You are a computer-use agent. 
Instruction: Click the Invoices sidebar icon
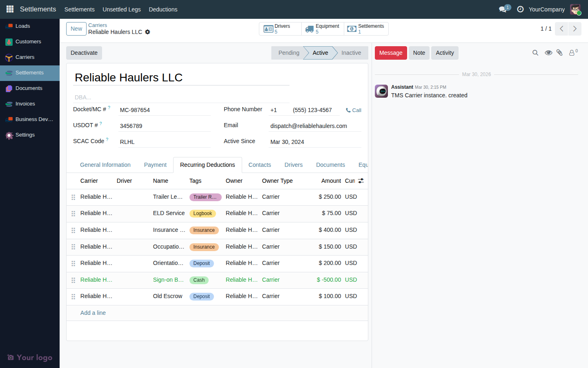pyautogui.click(x=9, y=104)
